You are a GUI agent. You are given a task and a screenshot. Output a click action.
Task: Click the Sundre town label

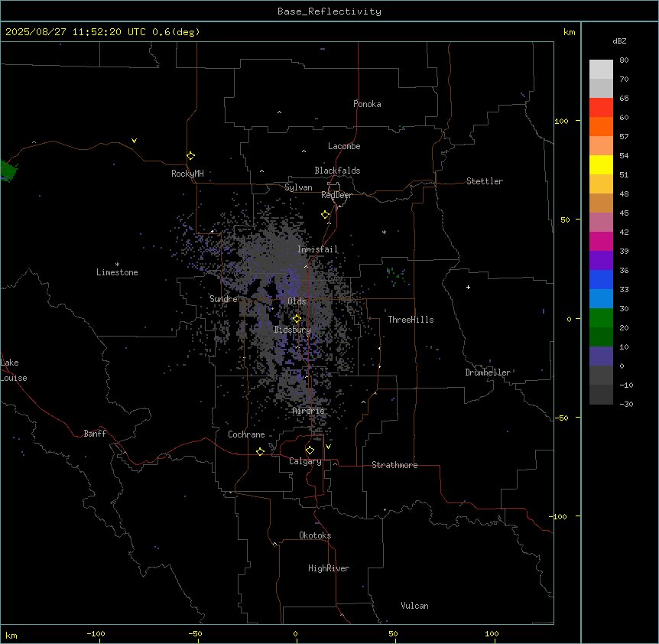[x=223, y=299]
